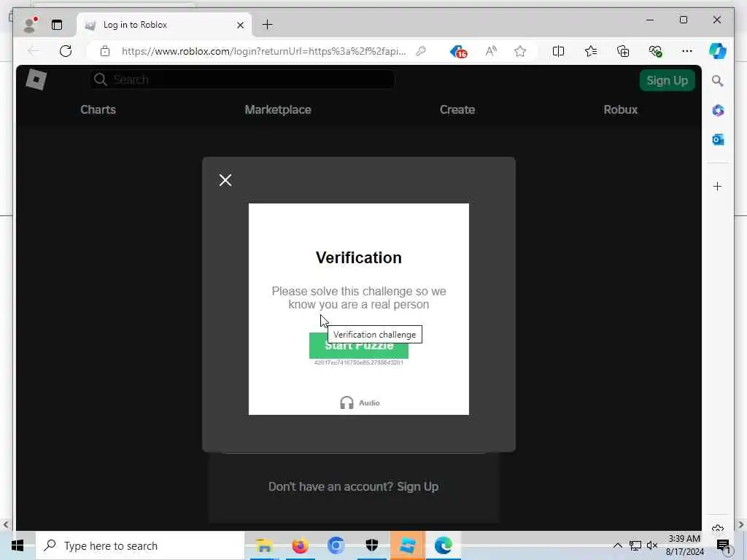The image size is (747, 560).
Task: Click the Edge profile avatar icon
Action: [x=31, y=25]
